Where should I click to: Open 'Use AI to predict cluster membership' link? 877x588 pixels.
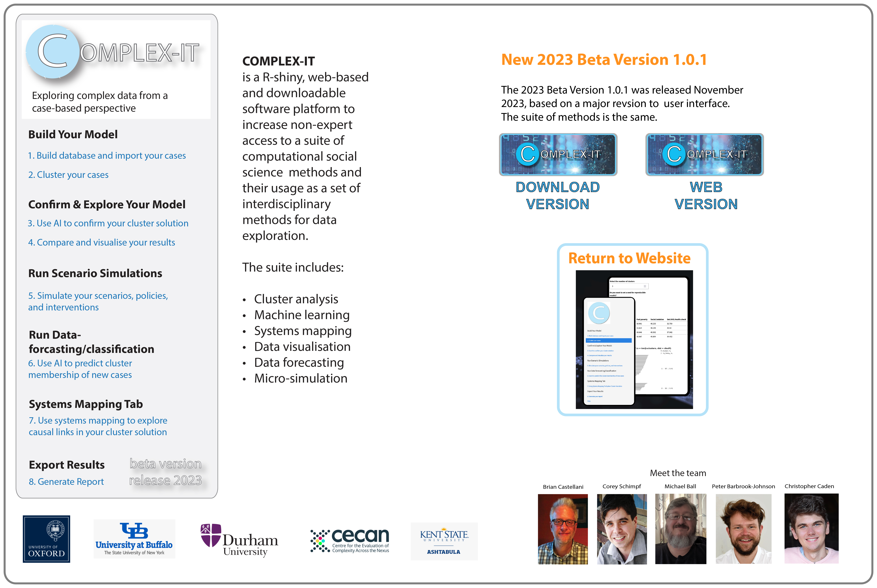80,369
